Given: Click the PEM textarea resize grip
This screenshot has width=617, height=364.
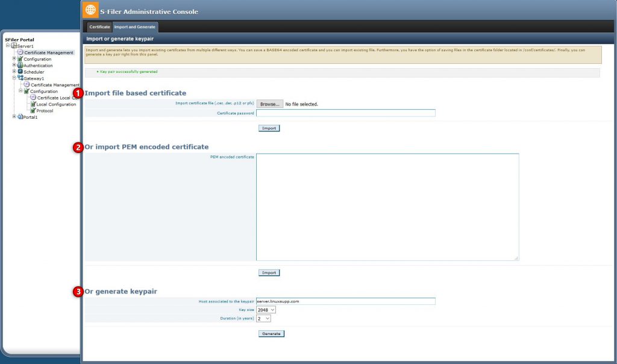Looking at the screenshot, I should (516, 258).
